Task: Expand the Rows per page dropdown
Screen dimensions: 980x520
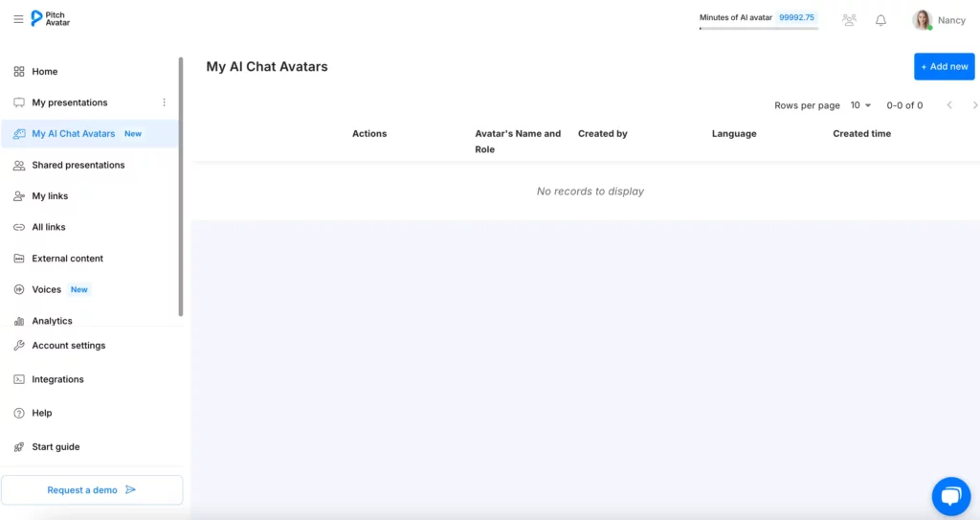Action: (860, 105)
